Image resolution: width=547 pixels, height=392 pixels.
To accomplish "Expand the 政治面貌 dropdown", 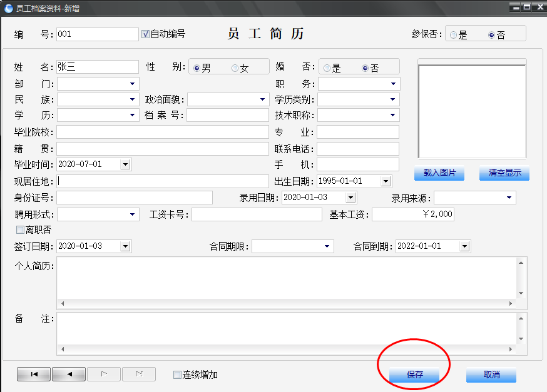I will click(262, 99).
